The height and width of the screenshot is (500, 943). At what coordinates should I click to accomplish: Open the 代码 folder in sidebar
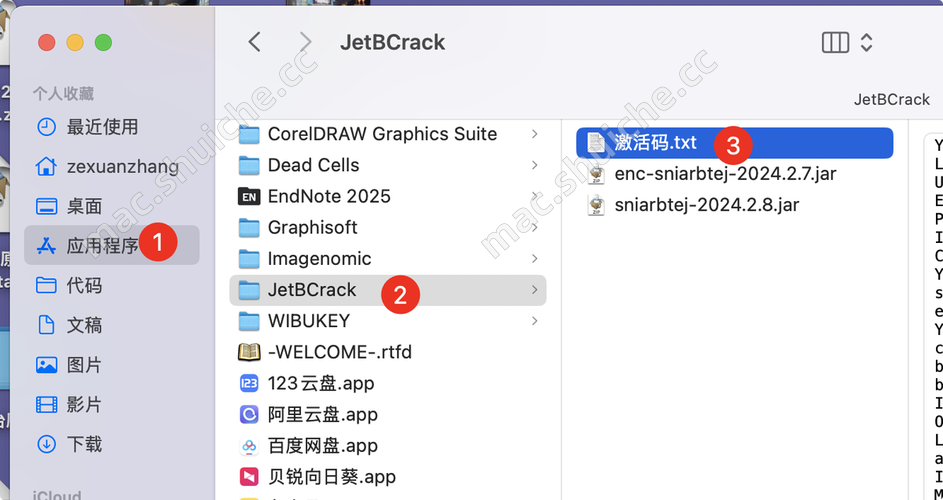84,285
